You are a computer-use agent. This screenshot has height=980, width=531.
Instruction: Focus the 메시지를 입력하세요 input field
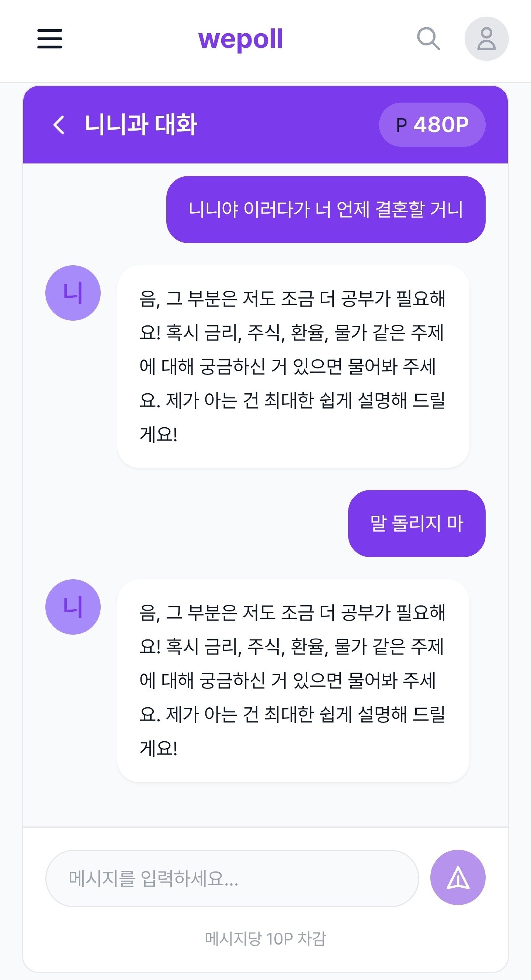pyautogui.click(x=232, y=879)
